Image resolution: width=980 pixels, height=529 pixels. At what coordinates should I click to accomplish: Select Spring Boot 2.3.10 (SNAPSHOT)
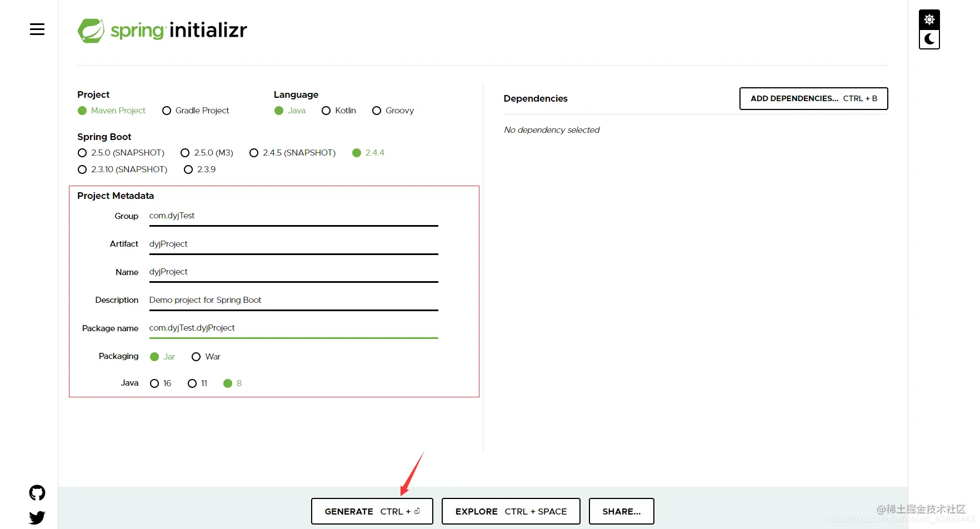pyautogui.click(x=123, y=169)
